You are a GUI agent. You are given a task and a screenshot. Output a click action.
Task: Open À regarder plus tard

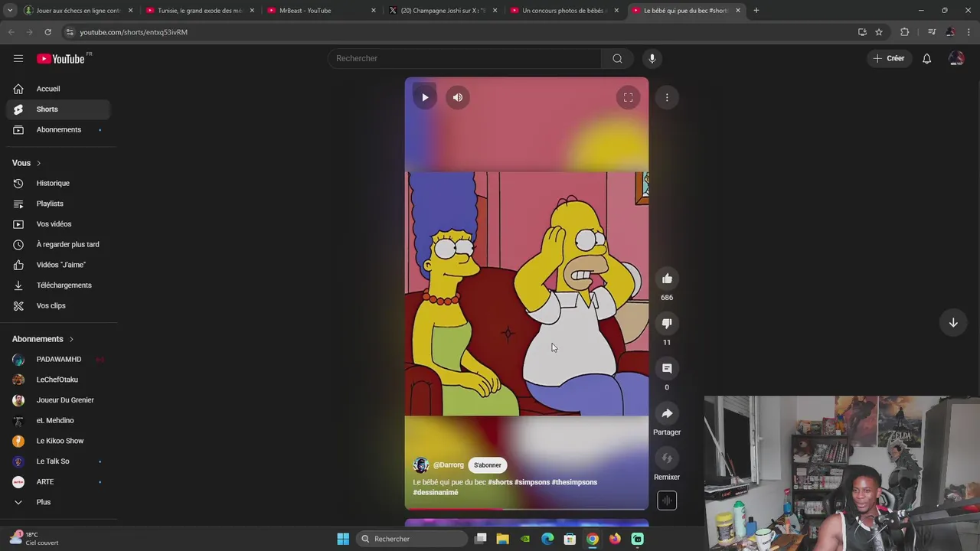pos(58,244)
